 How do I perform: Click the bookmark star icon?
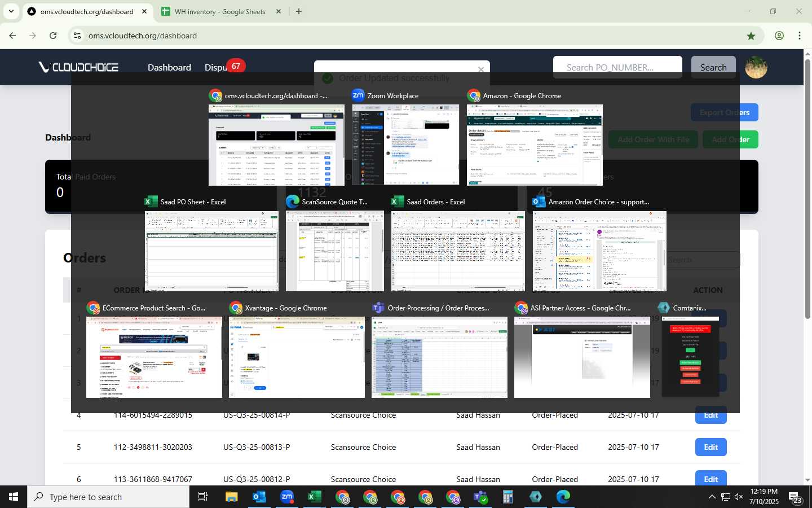pos(751,36)
